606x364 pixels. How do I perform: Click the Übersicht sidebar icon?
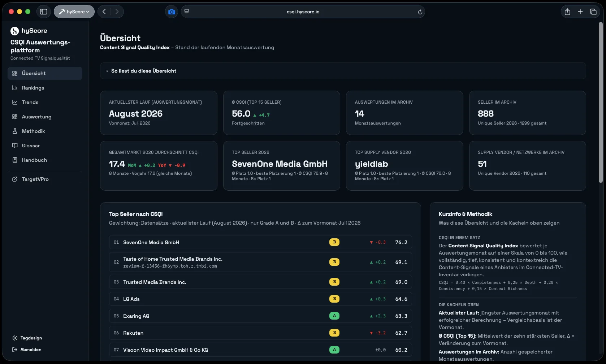pyautogui.click(x=15, y=73)
